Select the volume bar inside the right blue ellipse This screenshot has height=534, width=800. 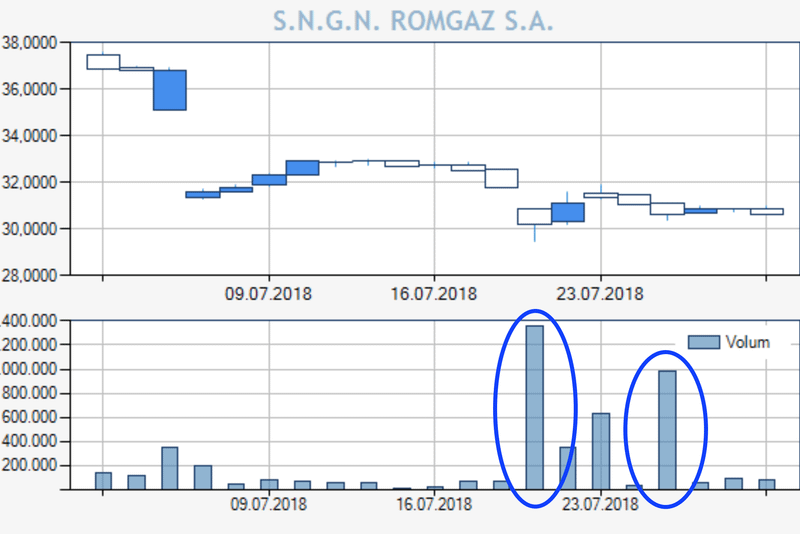pos(667,430)
